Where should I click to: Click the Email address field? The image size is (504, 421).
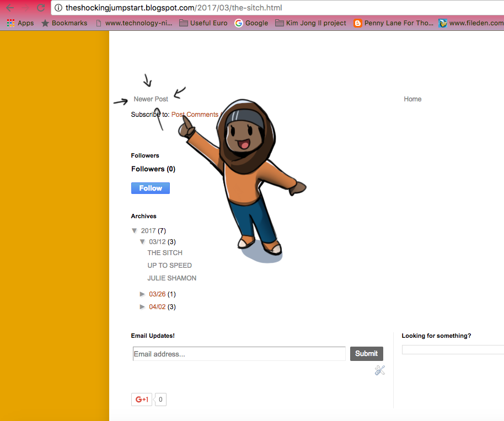(x=239, y=354)
